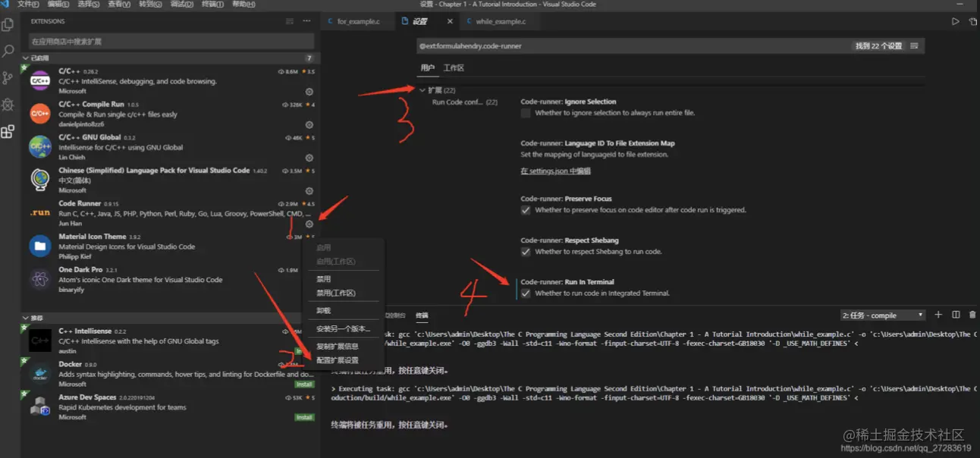Open manage gear for C/C++ GNU Global
This screenshot has height=458, width=980.
pyautogui.click(x=309, y=158)
